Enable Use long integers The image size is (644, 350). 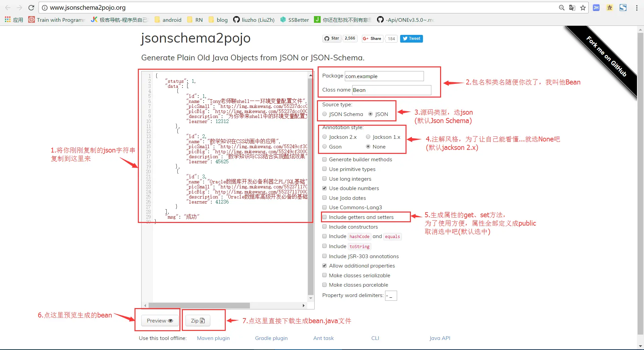coord(324,179)
